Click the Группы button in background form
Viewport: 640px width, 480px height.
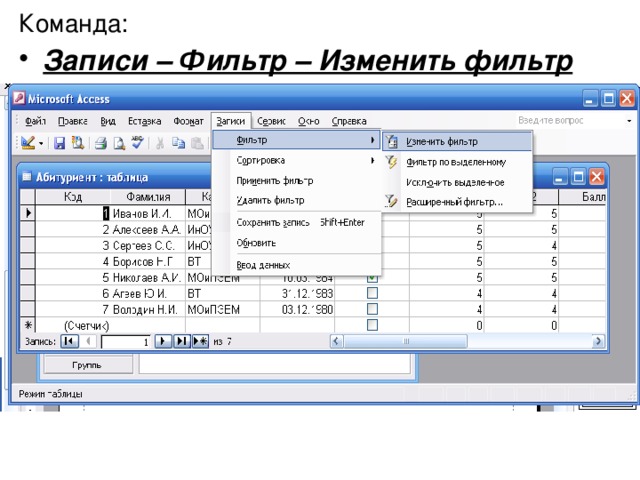(x=87, y=365)
